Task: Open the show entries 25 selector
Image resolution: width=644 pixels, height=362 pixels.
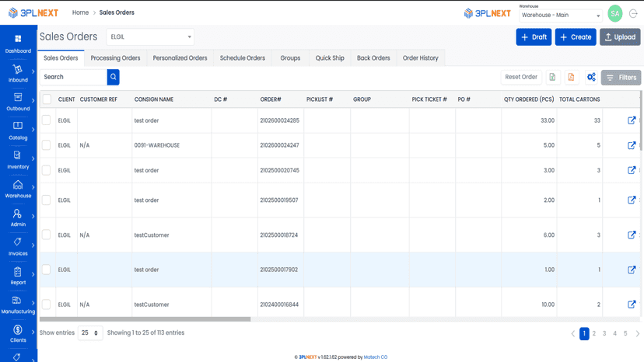Action: pos(90,332)
